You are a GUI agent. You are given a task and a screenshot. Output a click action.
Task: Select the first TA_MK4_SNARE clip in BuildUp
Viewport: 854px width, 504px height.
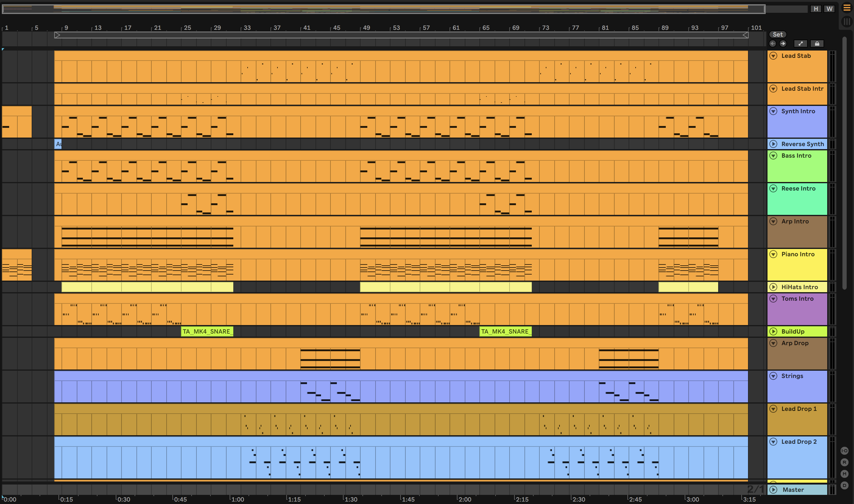206,331
